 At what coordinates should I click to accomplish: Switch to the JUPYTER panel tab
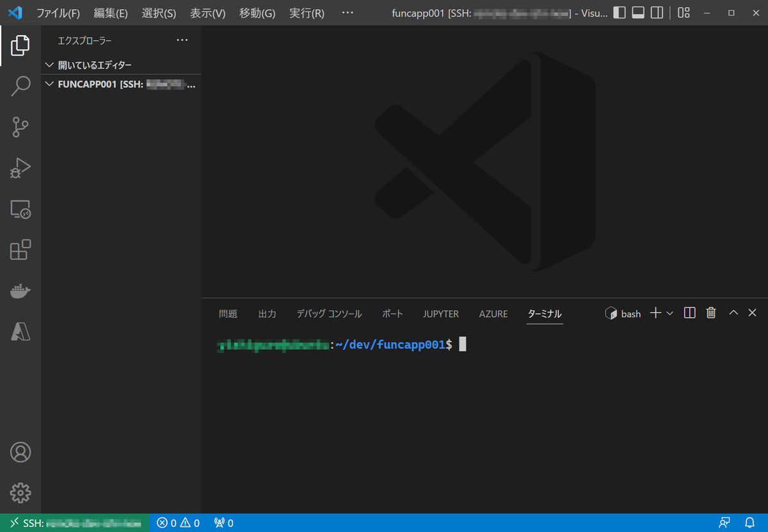tap(441, 314)
